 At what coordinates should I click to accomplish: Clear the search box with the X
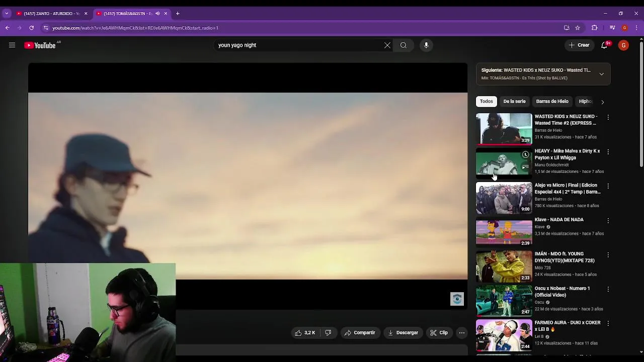[x=387, y=45]
